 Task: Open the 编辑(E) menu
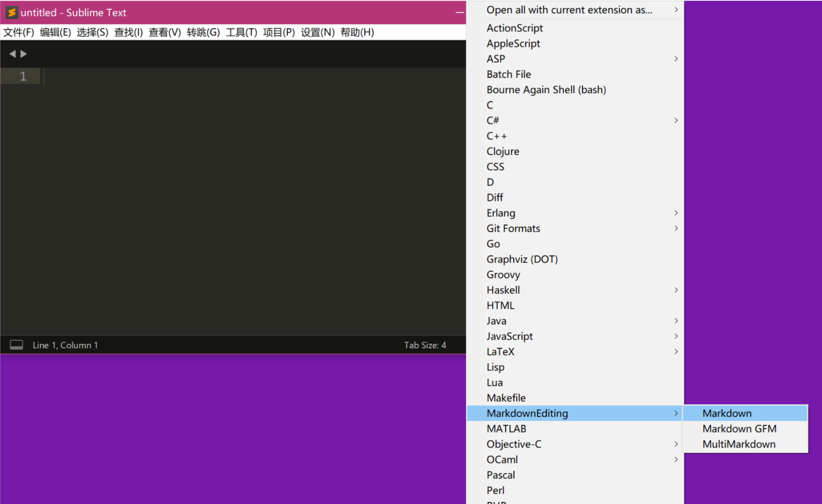pyautogui.click(x=55, y=32)
